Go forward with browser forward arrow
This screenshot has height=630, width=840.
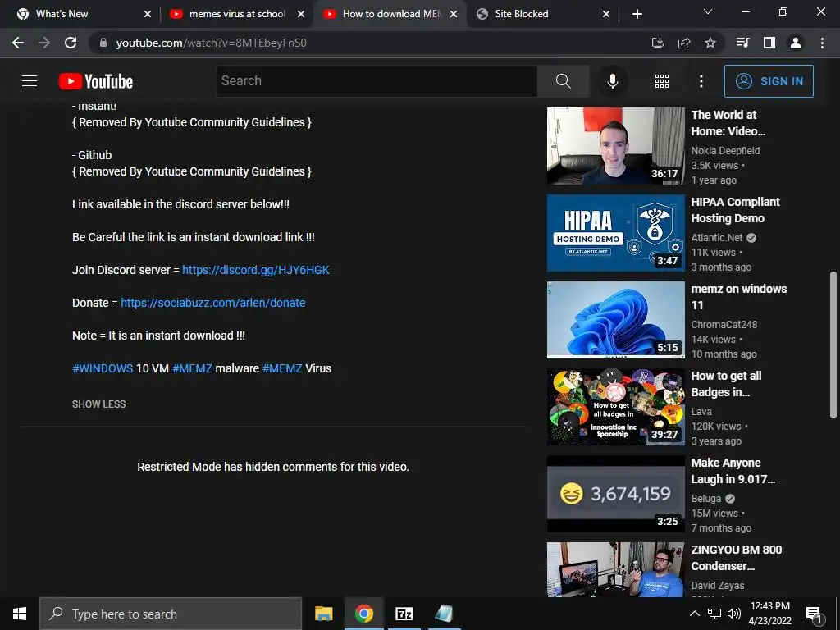(x=44, y=43)
